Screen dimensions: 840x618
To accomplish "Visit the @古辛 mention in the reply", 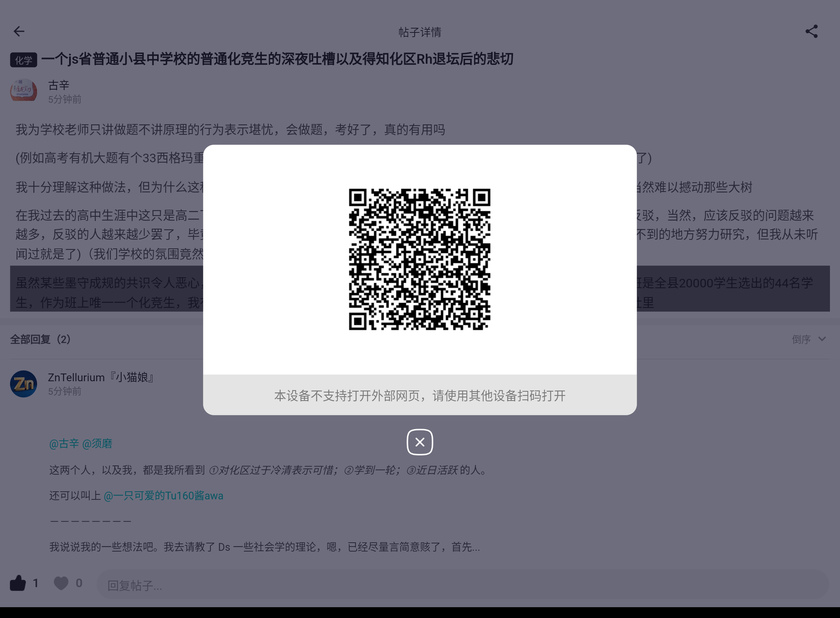I will pyautogui.click(x=64, y=443).
